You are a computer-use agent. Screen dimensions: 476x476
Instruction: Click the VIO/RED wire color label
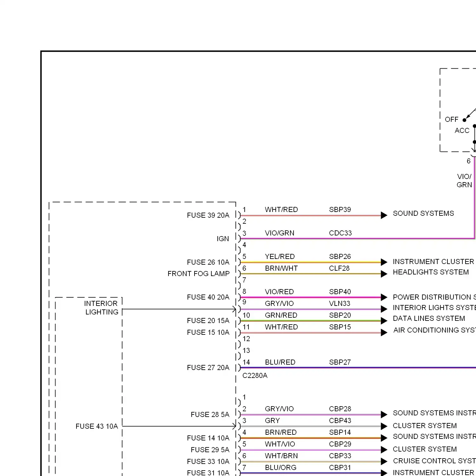(279, 292)
